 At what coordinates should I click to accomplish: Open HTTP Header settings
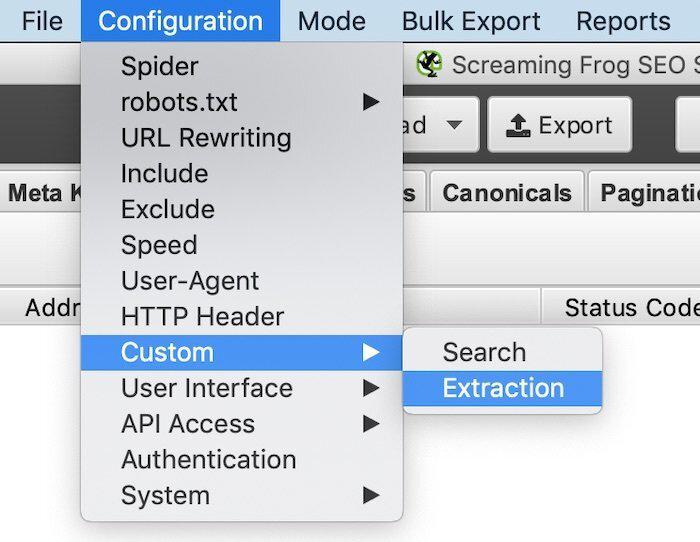click(203, 317)
